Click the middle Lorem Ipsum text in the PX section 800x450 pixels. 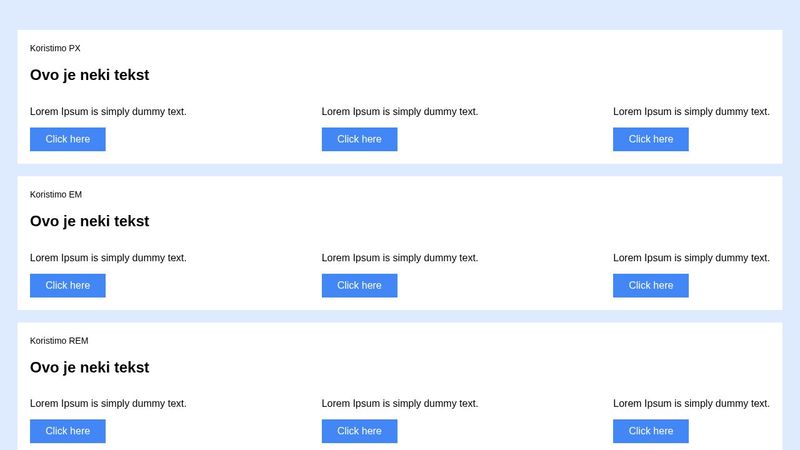pyautogui.click(x=400, y=111)
